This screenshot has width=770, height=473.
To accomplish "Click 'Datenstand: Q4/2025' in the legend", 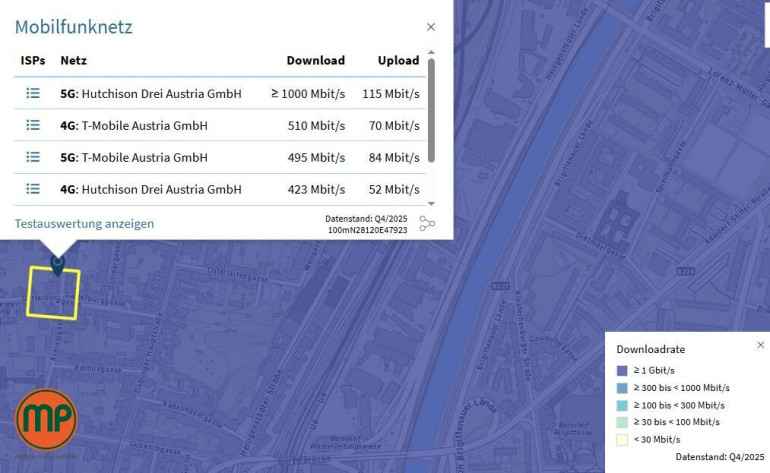I will click(x=720, y=457).
